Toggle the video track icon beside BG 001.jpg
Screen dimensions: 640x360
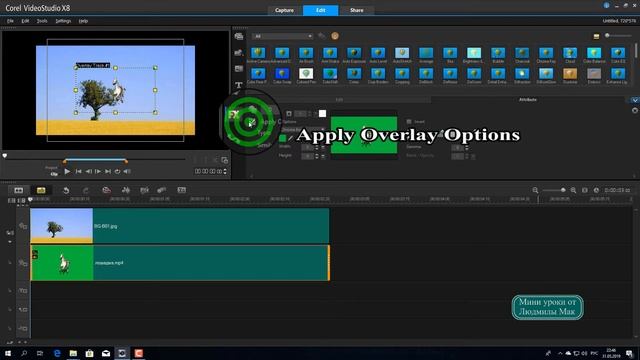click(x=23, y=226)
